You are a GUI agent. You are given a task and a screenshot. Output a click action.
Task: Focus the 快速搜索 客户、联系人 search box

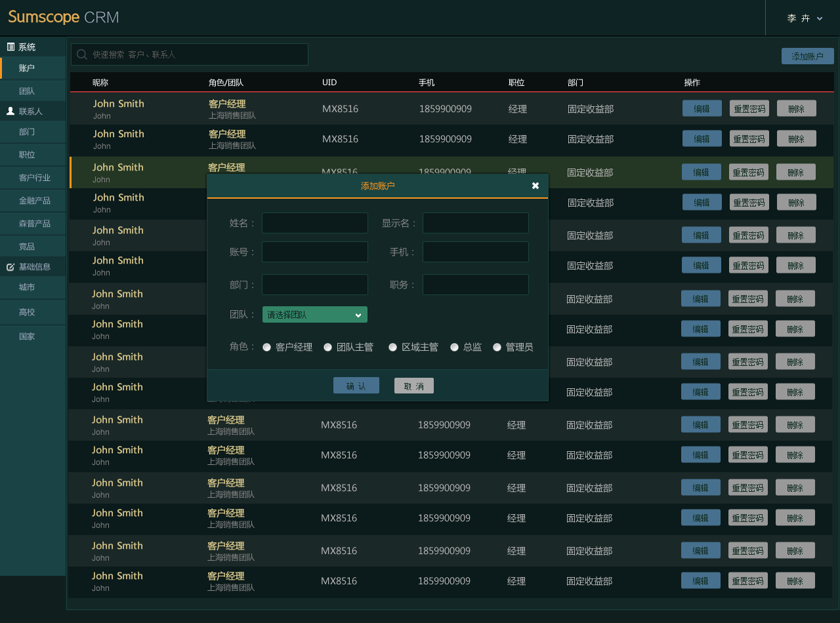coord(190,54)
